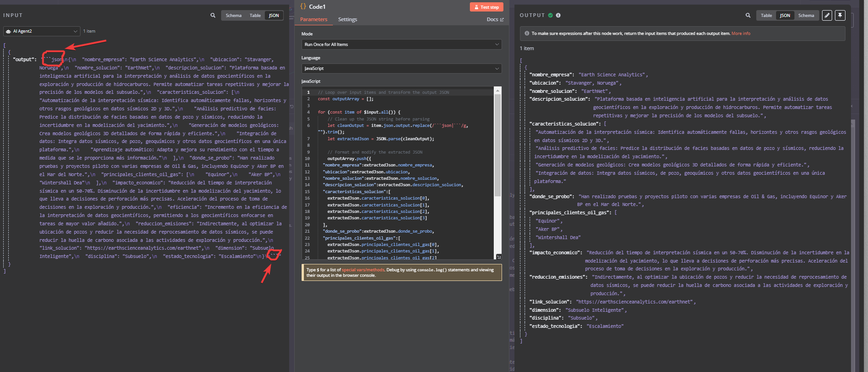Open search in the Input panel
The height and width of the screenshot is (372, 868).
[x=213, y=15]
